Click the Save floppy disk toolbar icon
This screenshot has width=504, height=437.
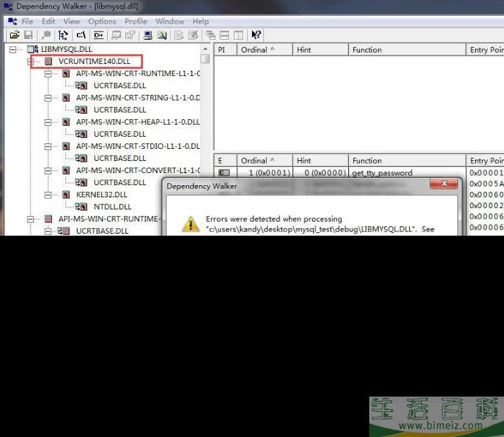(x=28, y=35)
